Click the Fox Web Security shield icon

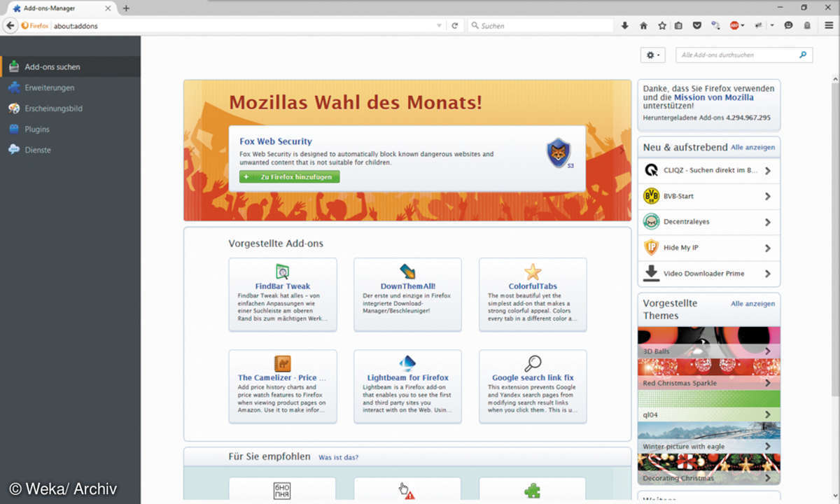tap(559, 153)
